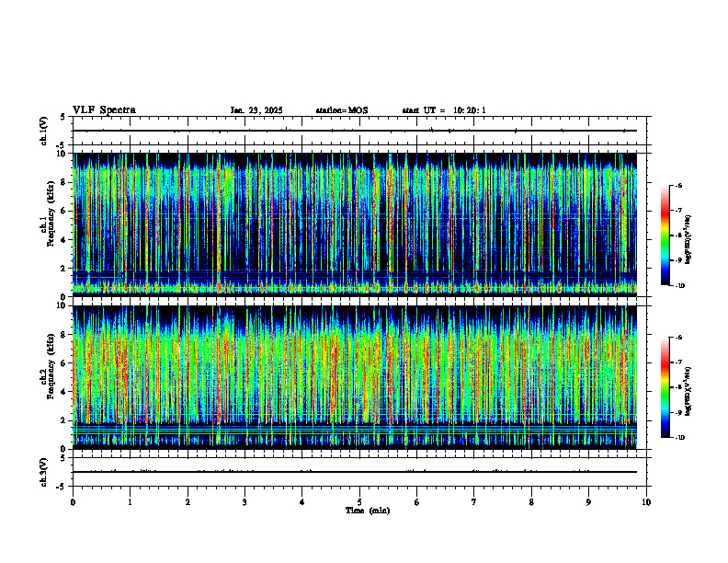Click the ch.2 colorbar "-10" tick label
728x563 pixels.
click(679, 438)
